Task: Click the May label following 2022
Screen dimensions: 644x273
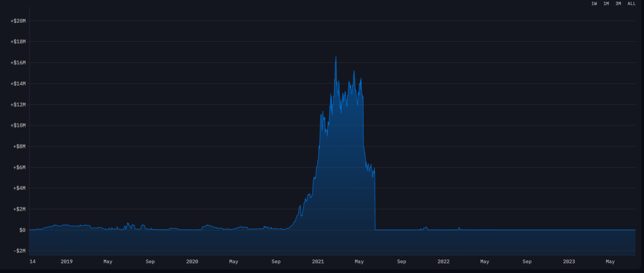Action: point(485,261)
